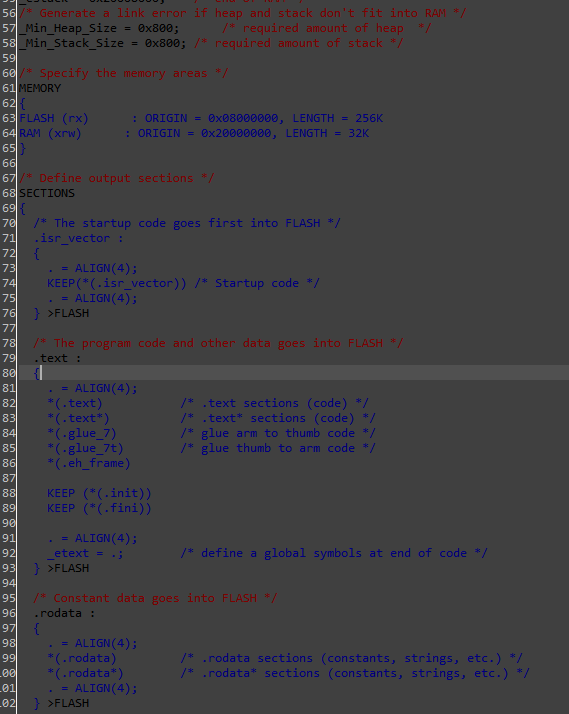Click the KEEP(*(.isr_vector)) statement
Screen dimensions: 569x714
(x=117, y=283)
